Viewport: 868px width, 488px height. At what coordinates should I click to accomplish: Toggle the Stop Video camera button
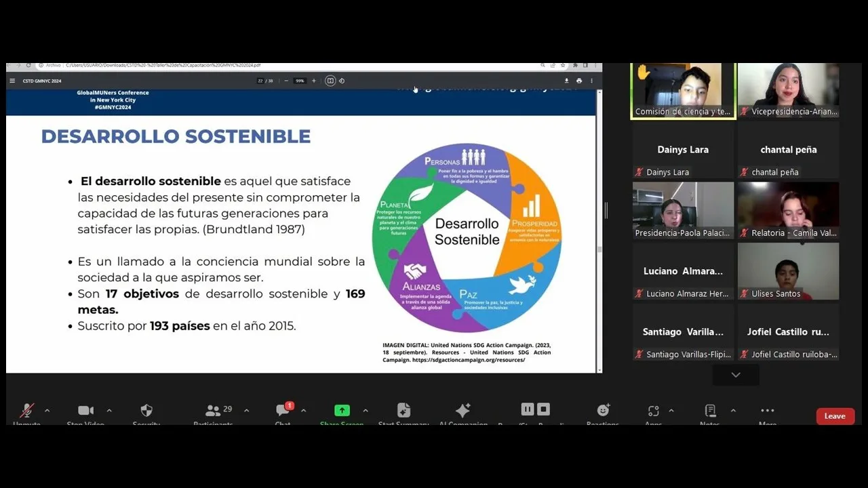coord(85,411)
